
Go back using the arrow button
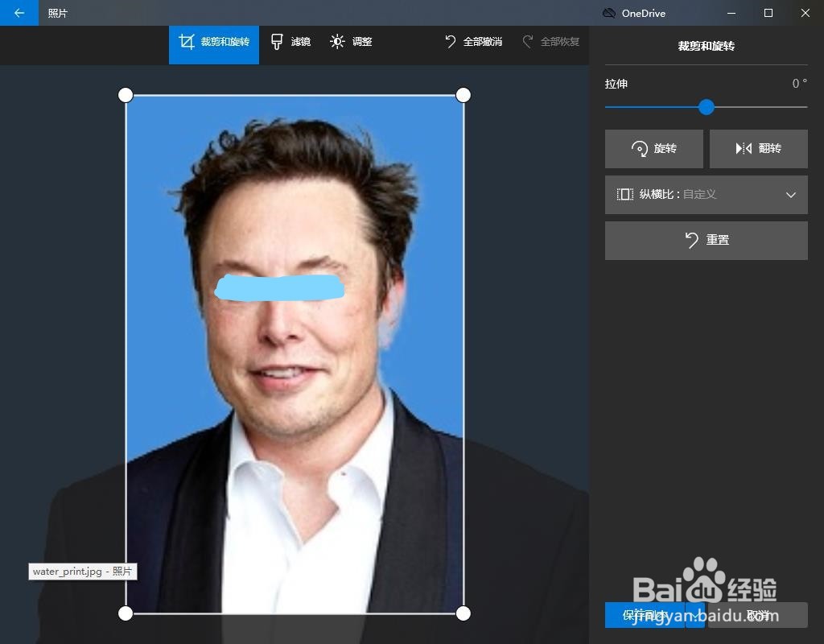click(x=19, y=13)
